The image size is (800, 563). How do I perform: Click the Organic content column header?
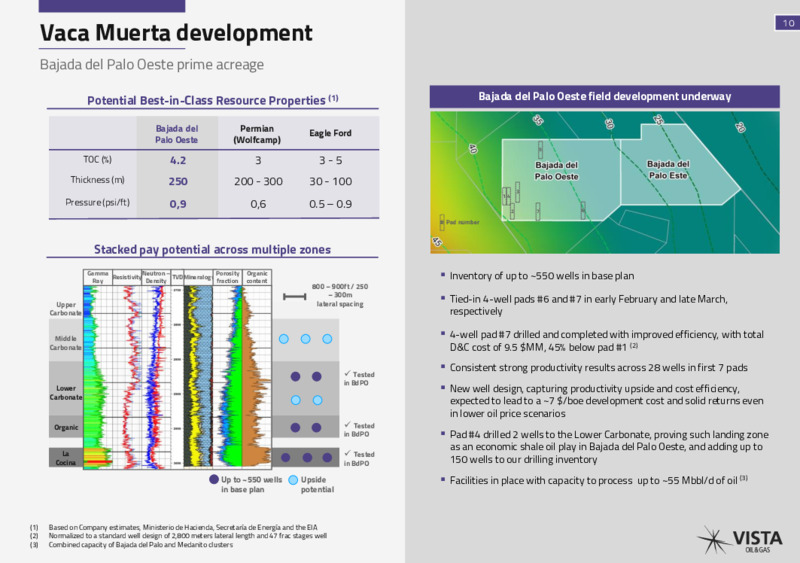click(257, 277)
